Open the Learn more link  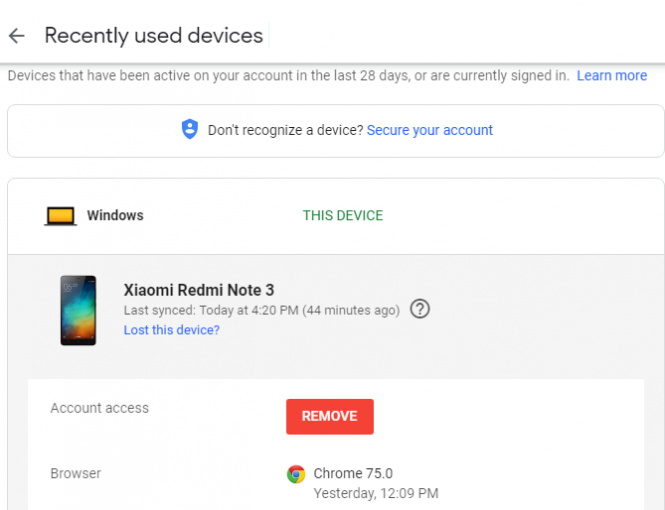coord(611,76)
